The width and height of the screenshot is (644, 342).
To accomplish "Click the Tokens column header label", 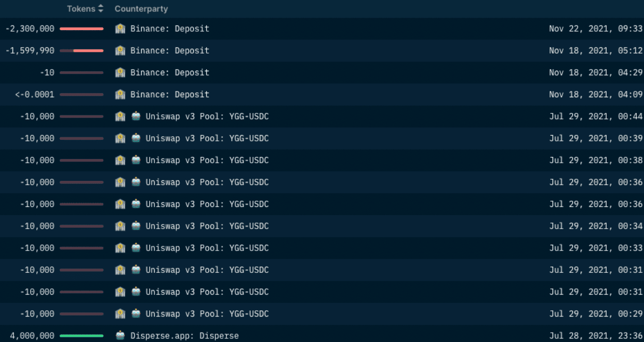I will [81, 9].
